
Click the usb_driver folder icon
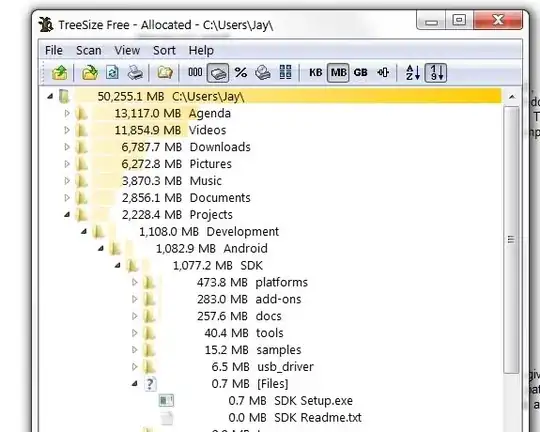(x=149, y=367)
